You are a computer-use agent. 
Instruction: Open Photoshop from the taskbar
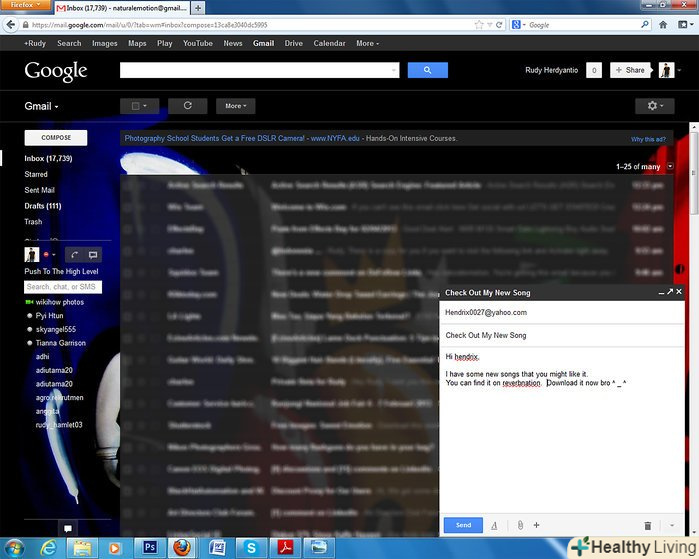coord(149,547)
